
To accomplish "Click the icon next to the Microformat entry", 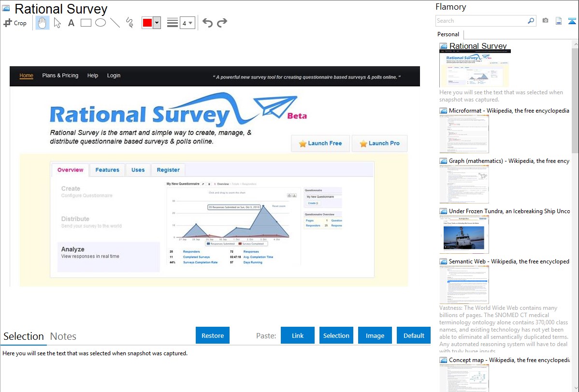I will pyautogui.click(x=443, y=111).
